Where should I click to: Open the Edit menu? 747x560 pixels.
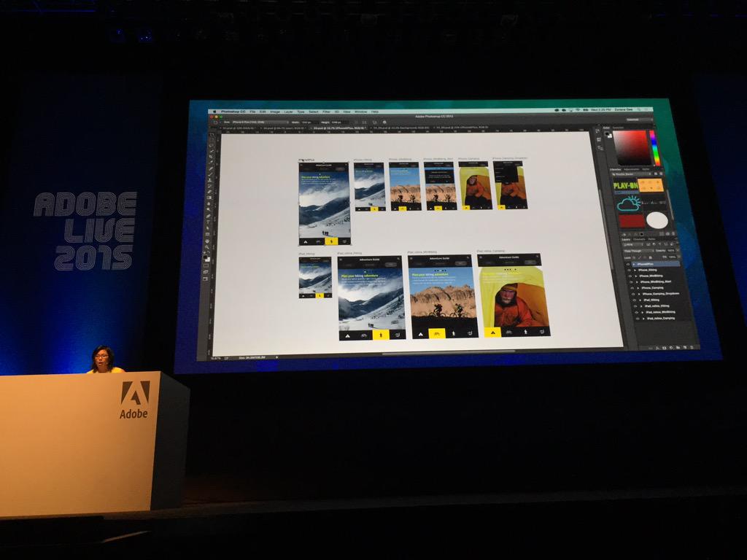[263, 112]
